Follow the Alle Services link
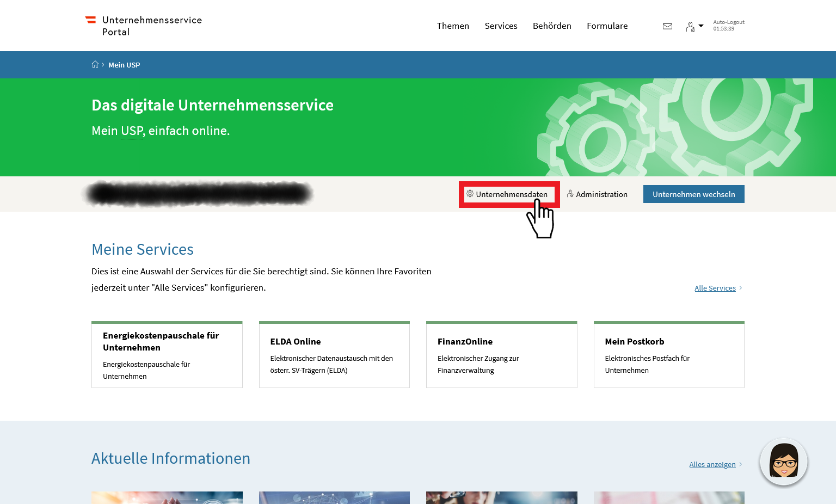 pos(715,288)
